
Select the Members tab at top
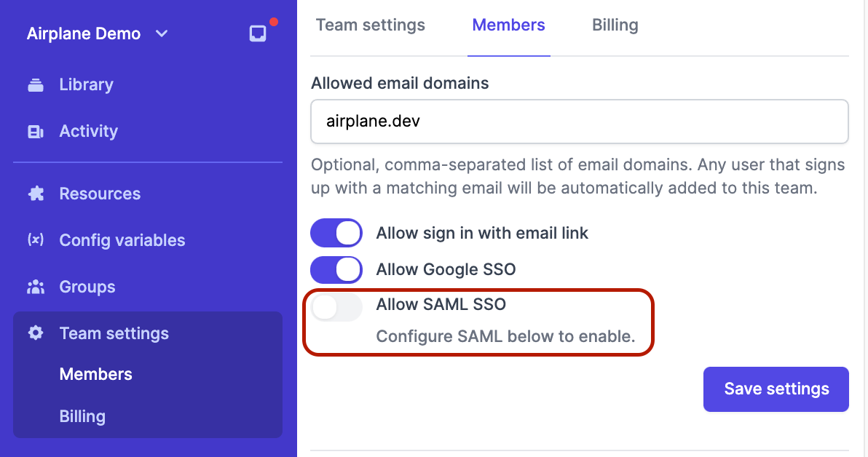click(x=508, y=25)
